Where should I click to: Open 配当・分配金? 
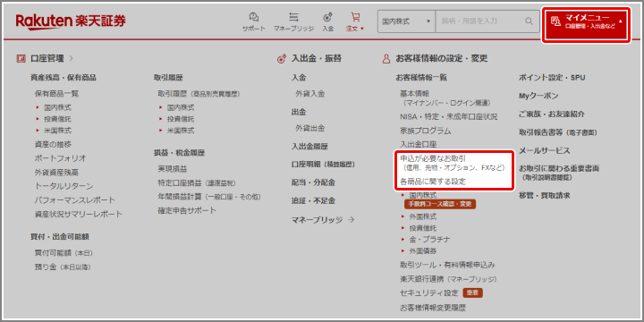(313, 182)
